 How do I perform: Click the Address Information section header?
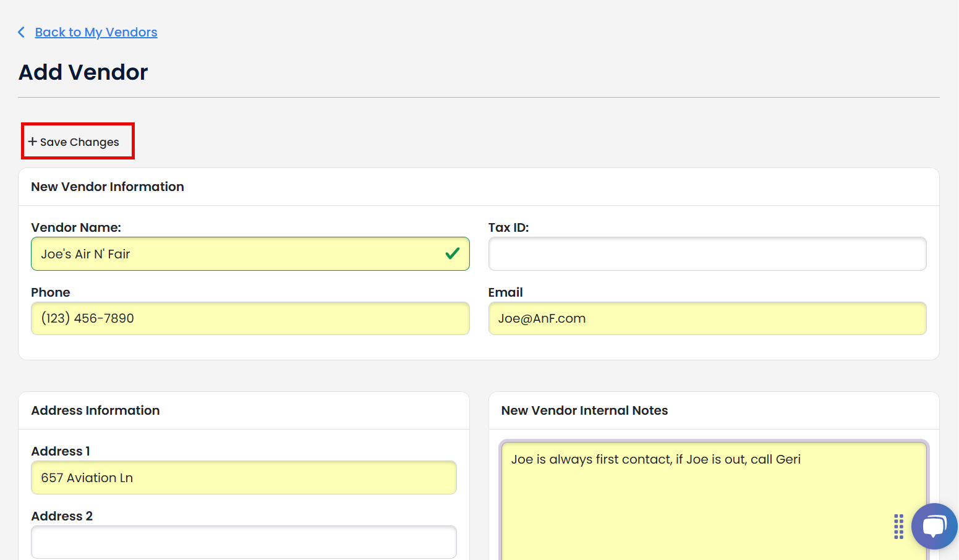click(x=95, y=410)
